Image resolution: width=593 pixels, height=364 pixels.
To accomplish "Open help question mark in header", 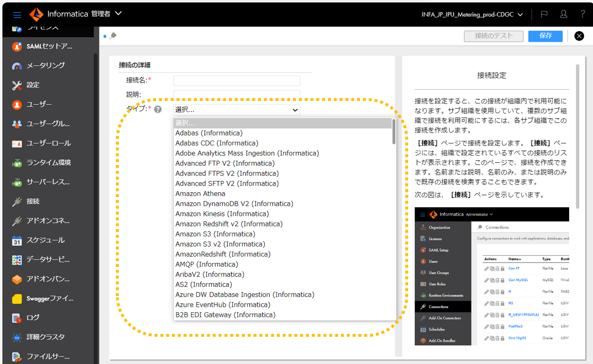I will pos(583,14).
